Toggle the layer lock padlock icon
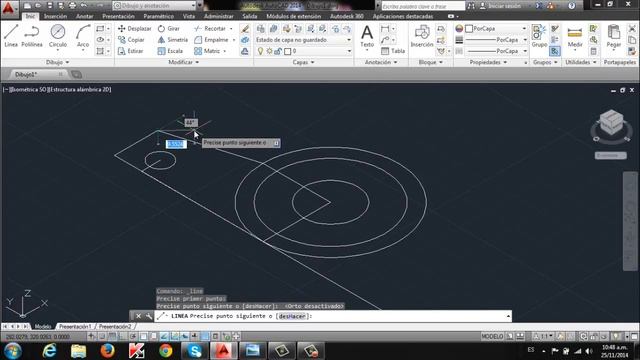The height and width of the screenshot is (360, 640). tap(278, 51)
